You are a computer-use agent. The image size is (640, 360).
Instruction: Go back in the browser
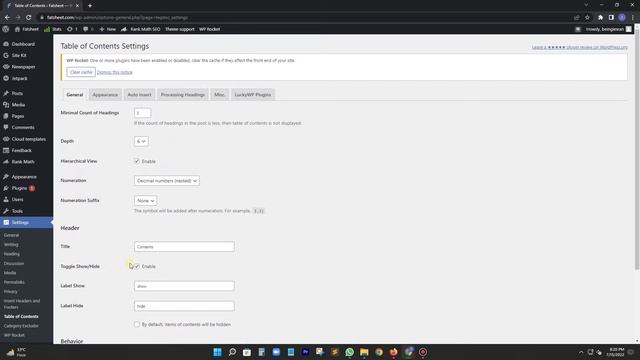point(7,18)
